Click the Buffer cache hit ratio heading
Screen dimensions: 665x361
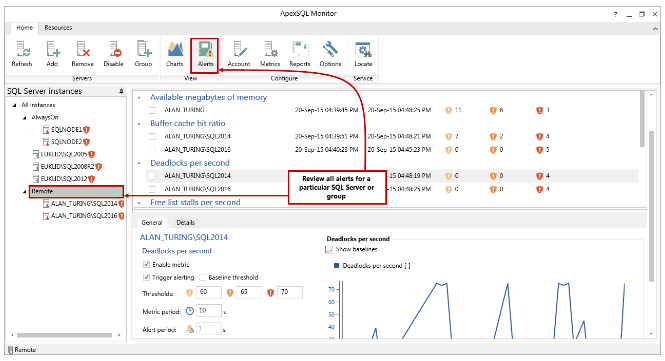(x=187, y=123)
